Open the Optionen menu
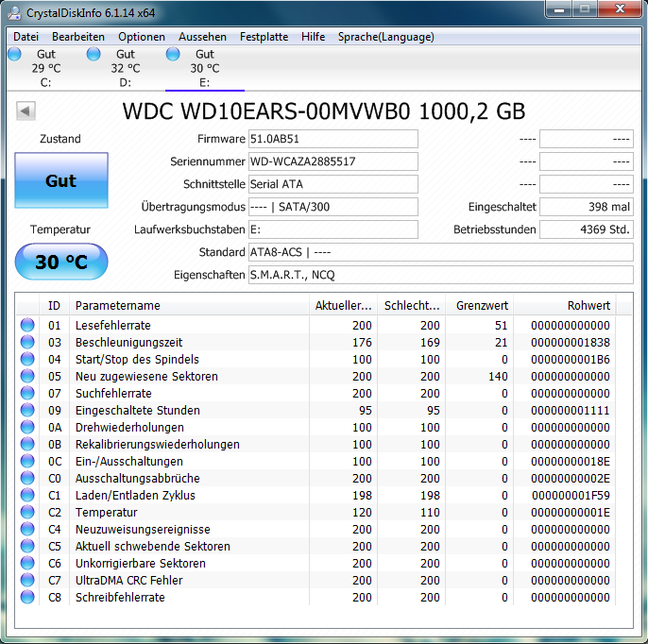The height and width of the screenshot is (644, 648). pyautogui.click(x=142, y=37)
